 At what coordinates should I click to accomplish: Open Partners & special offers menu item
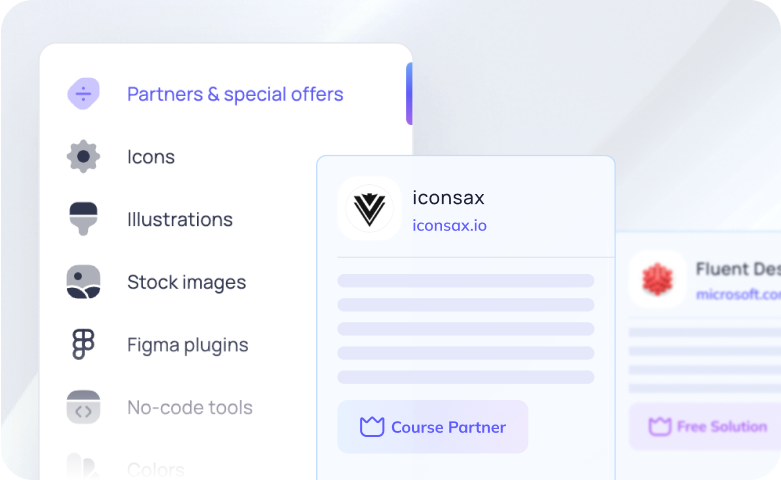235,94
